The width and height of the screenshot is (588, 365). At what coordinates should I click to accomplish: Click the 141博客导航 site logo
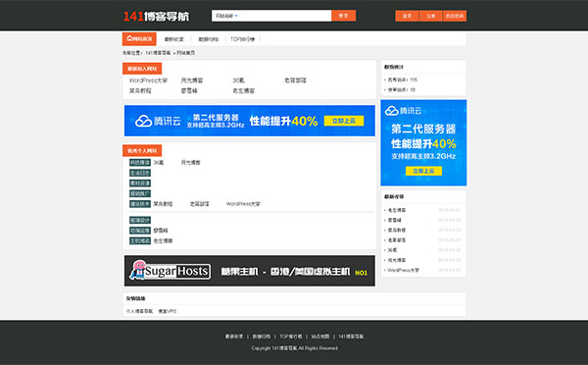[x=156, y=16]
